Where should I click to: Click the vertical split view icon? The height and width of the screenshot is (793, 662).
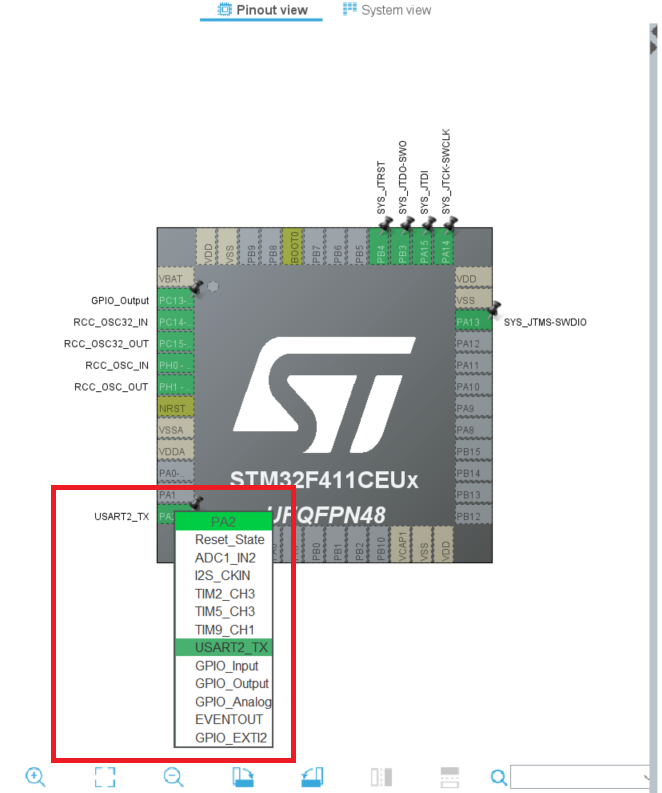coord(380,776)
